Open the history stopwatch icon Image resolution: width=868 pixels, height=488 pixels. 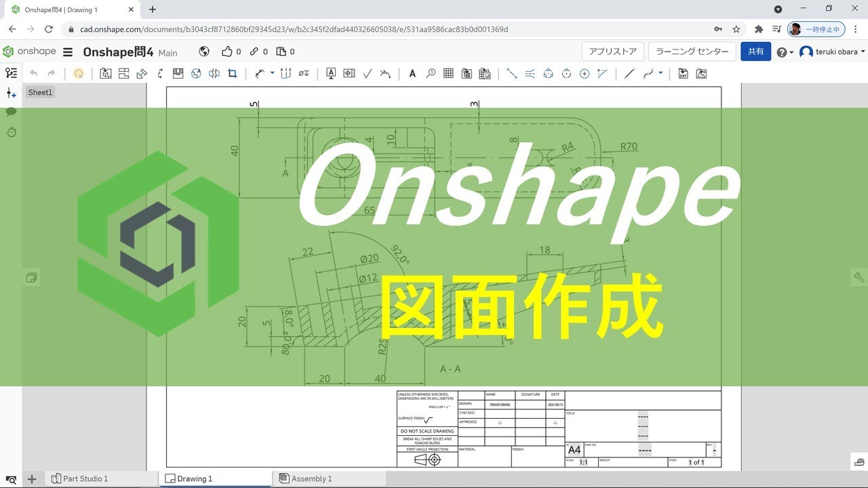pyautogui.click(x=11, y=131)
